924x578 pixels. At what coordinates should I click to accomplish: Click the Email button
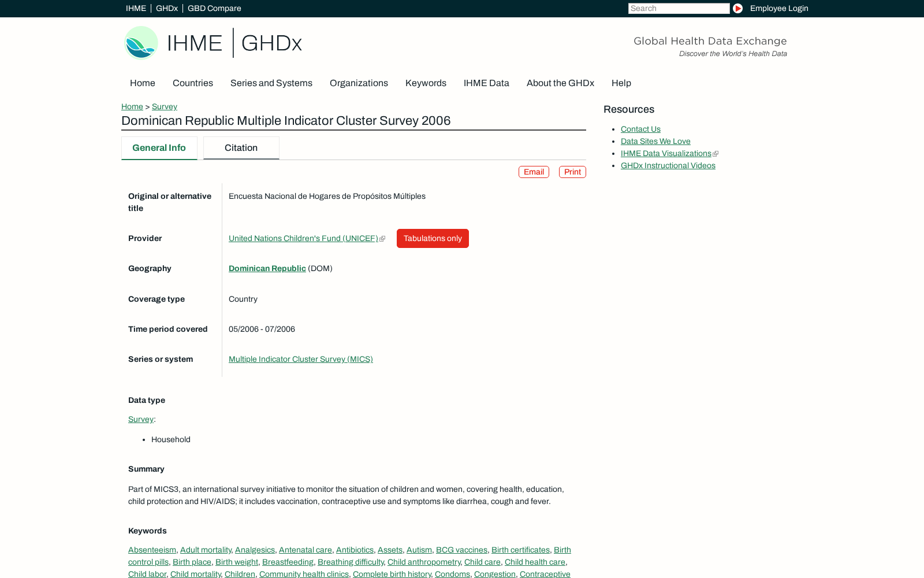pos(534,172)
